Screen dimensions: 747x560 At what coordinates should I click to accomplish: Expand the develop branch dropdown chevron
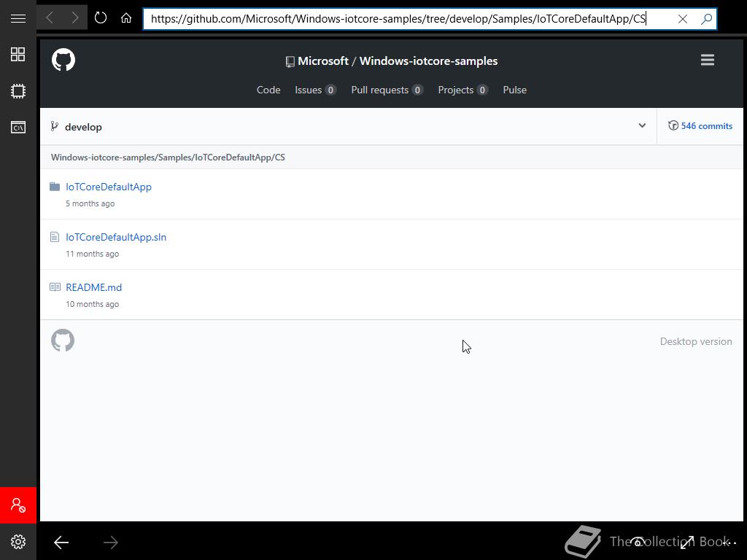[x=642, y=125]
